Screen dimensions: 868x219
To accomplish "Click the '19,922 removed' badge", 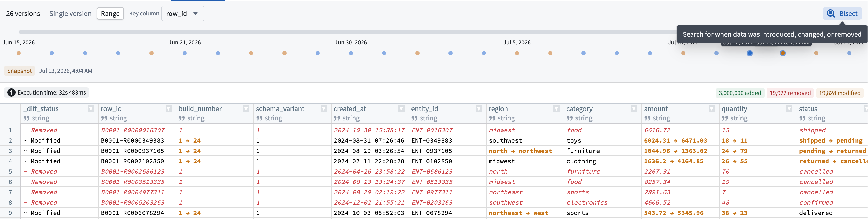I will (x=790, y=93).
